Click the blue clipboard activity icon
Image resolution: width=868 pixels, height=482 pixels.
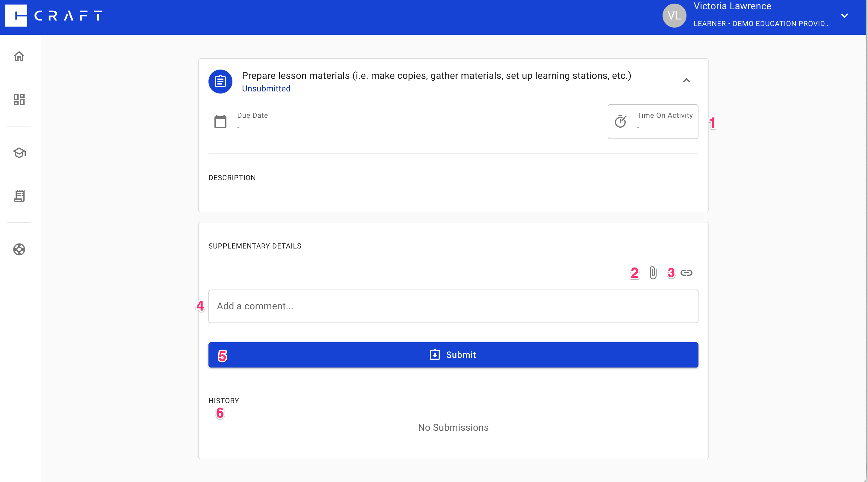(220, 81)
